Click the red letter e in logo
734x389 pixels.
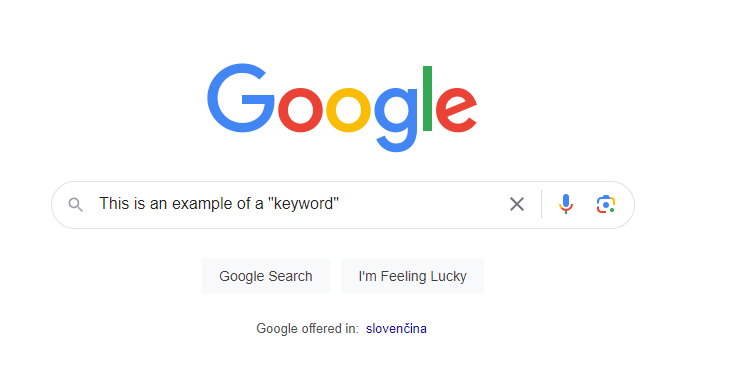pyautogui.click(x=456, y=110)
